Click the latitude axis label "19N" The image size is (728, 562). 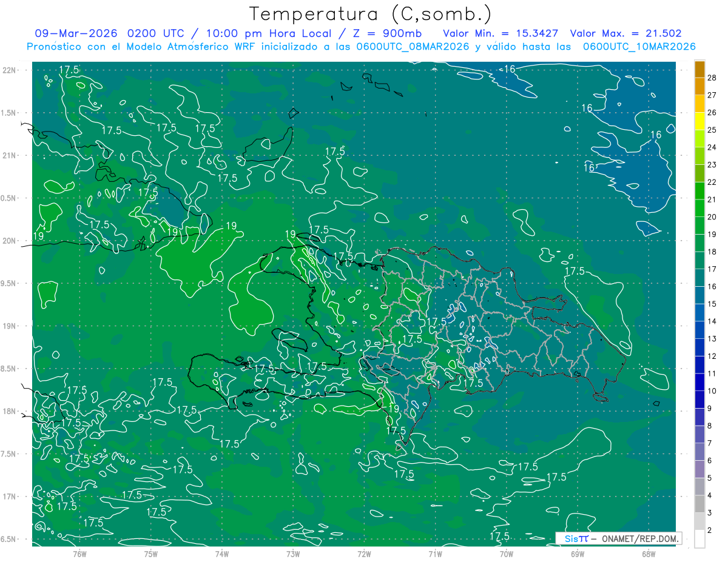pos(8,326)
